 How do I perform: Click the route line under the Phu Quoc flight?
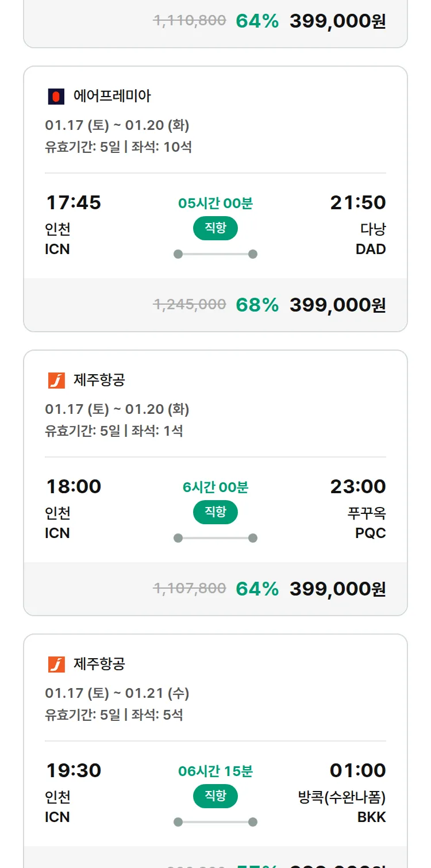215,538
